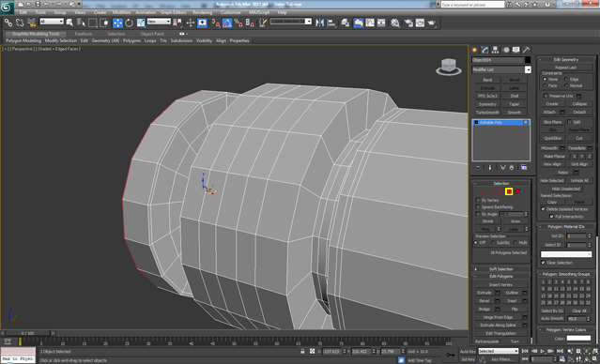Click the Play Animation button

[542, 351]
